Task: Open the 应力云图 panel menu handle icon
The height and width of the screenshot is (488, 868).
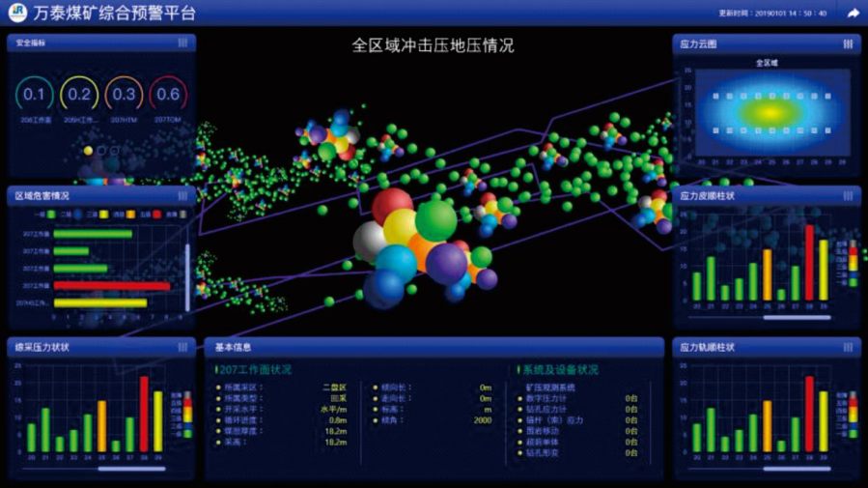Action: [848, 43]
